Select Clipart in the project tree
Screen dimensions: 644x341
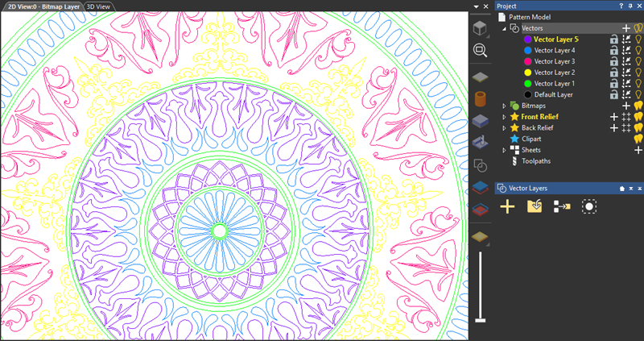click(x=531, y=139)
